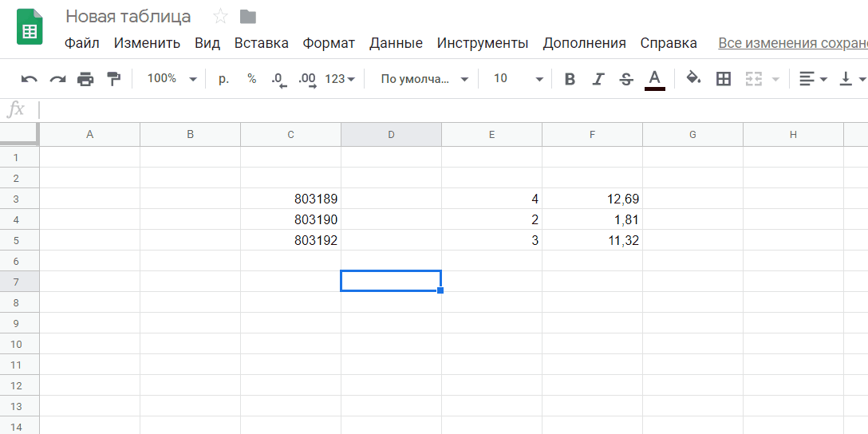Open the move-to-folder icon
Viewport: 868px width, 434px height.
tap(248, 18)
